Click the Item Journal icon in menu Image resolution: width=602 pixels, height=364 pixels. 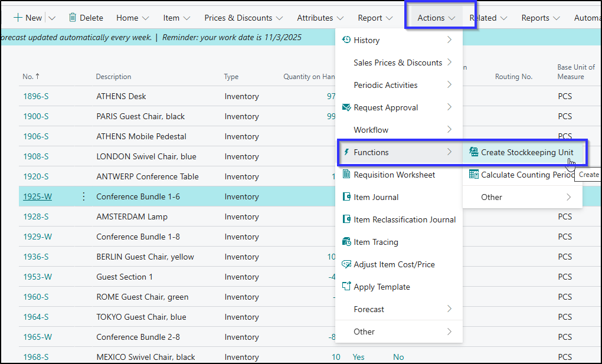point(346,197)
